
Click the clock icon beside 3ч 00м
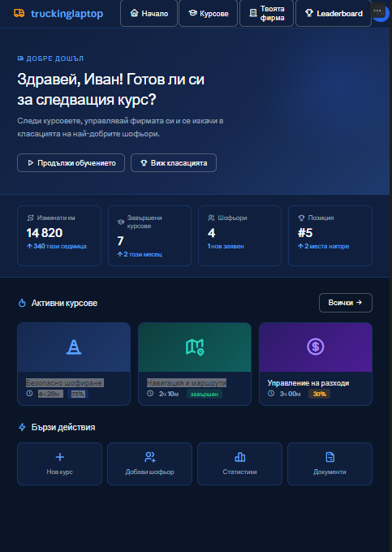[271, 394]
